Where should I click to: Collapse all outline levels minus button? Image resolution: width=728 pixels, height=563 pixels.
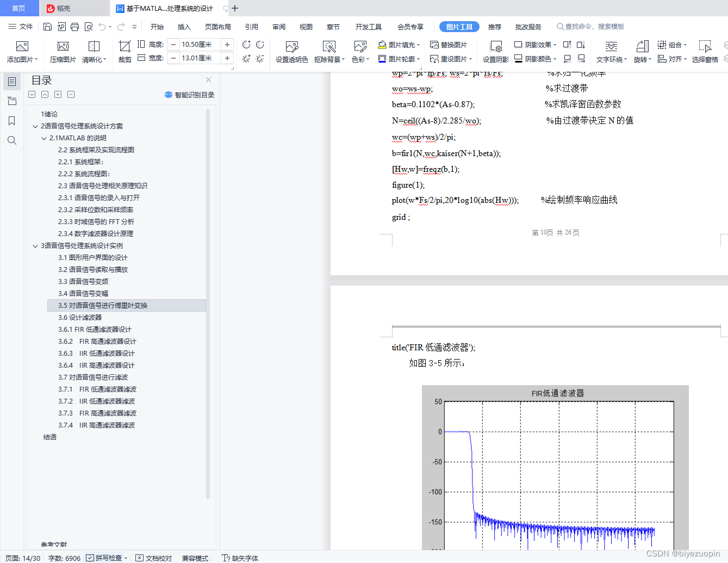tap(71, 94)
